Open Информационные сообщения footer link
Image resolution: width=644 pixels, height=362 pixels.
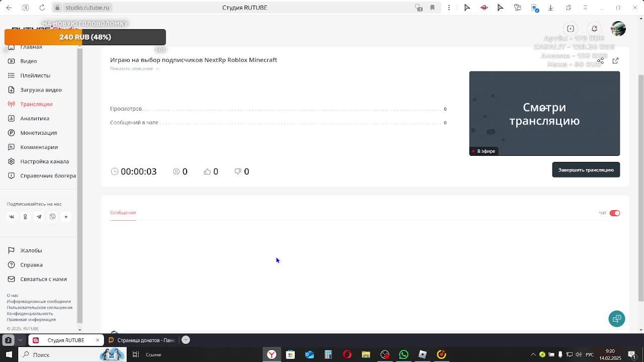(x=39, y=302)
